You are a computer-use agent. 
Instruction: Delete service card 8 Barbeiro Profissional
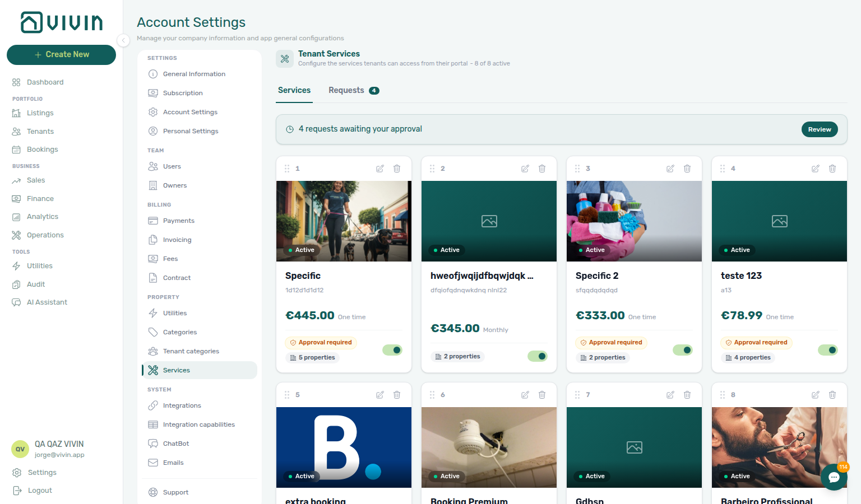click(832, 395)
